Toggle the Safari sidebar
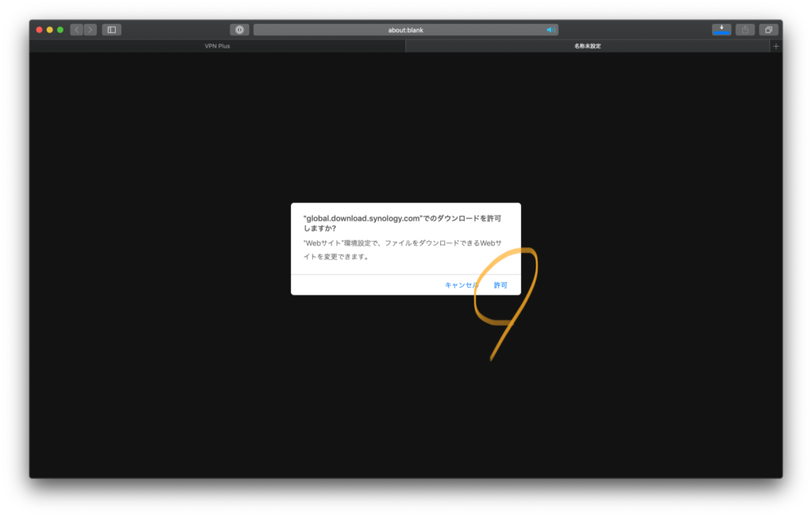The height and width of the screenshot is (517, 812). tap(112, 29)
